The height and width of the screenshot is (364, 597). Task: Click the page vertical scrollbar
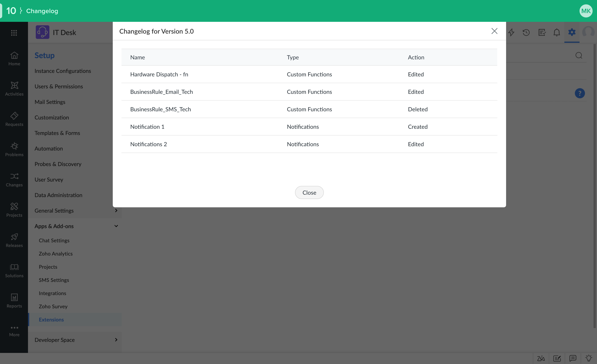pyautogui.click(x=594, y=186)
